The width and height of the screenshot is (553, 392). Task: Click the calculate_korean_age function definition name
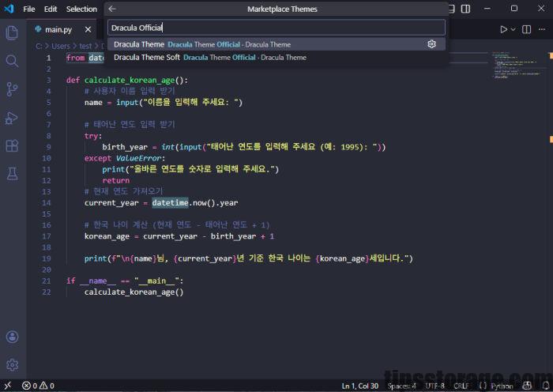coord(130,80)
